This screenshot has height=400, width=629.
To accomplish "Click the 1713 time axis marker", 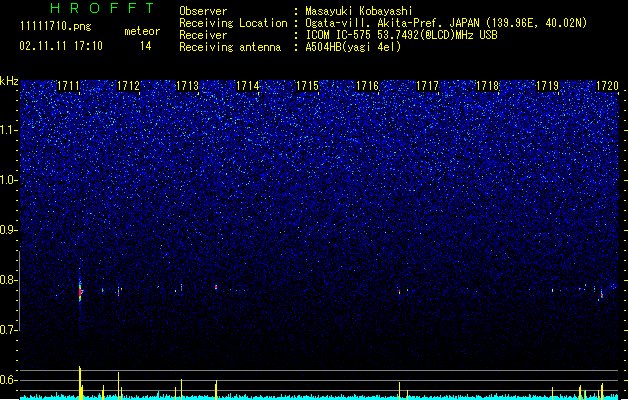I will pos(188,86).
